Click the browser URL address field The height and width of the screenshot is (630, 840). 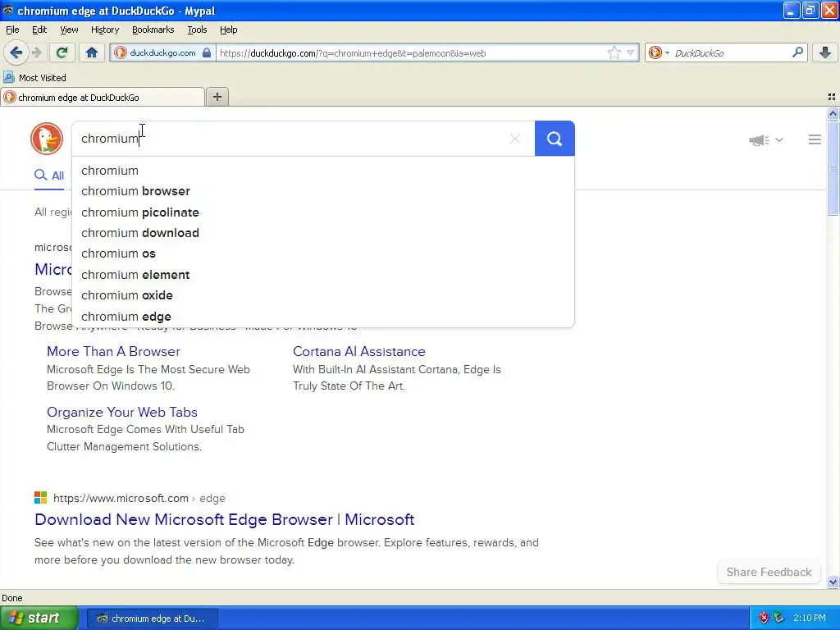coord(412,52)
